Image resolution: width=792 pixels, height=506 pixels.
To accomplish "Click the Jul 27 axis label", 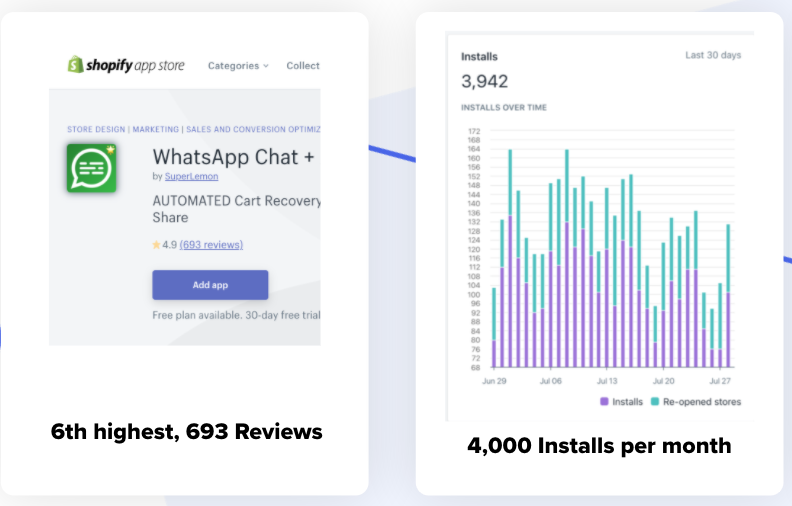I will click(720, 381).
